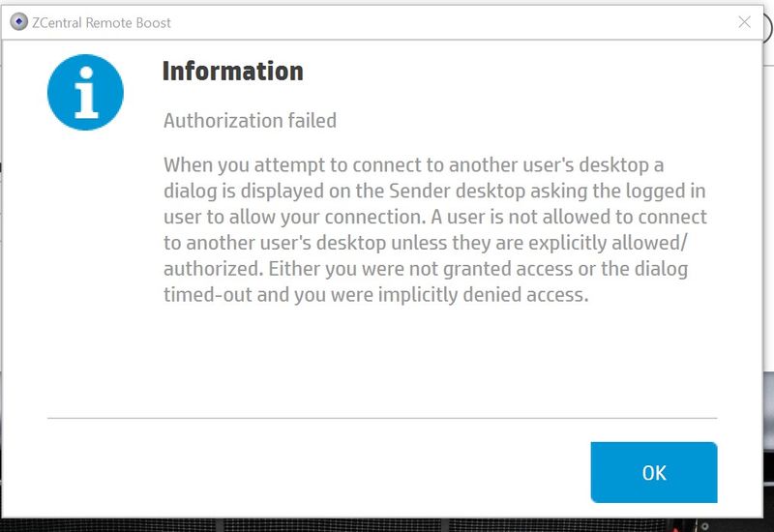Click the dark background strip below the dialog
The width and height of the screenshot is (774, 532).
click(x=387, y=526)
